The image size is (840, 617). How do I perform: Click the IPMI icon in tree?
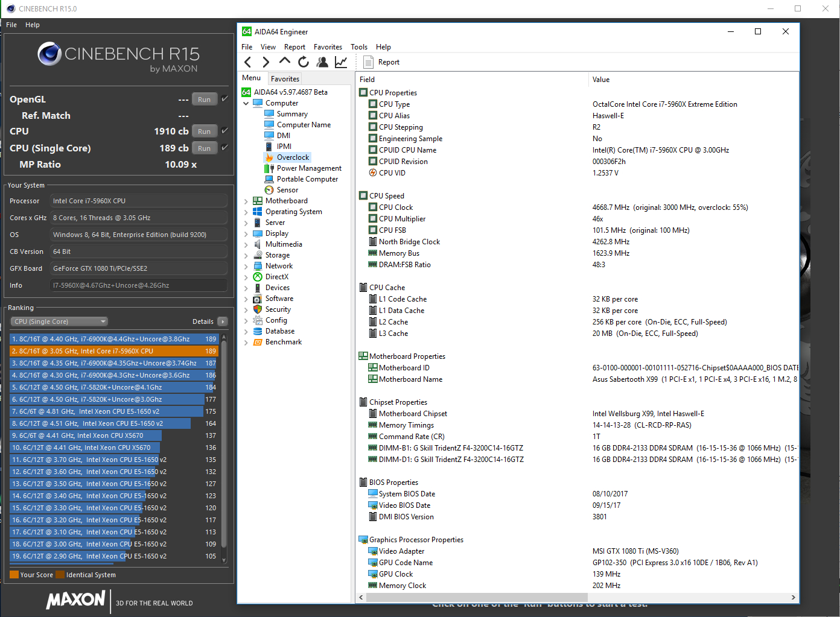pos(269,147)
